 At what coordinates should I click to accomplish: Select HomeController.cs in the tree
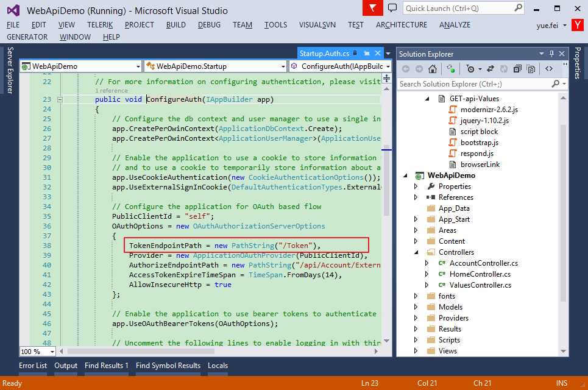coord(480,274)
